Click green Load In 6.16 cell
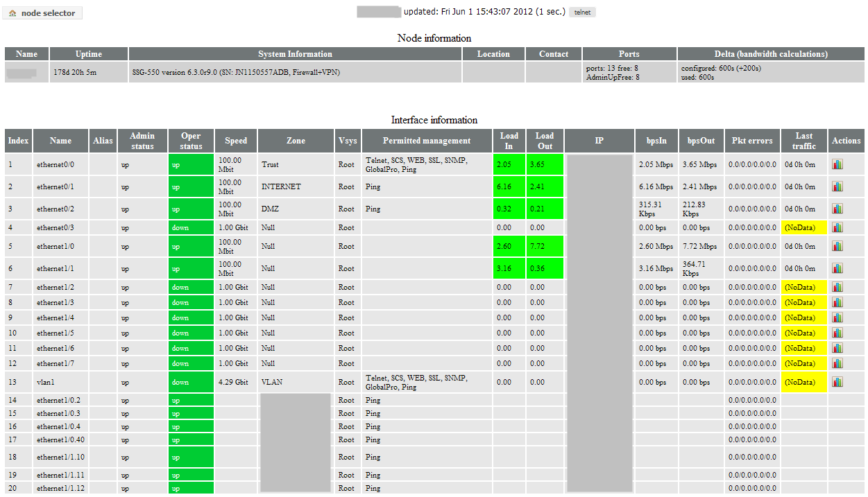The width and height of the screenshot is (868, 497). 509,186
